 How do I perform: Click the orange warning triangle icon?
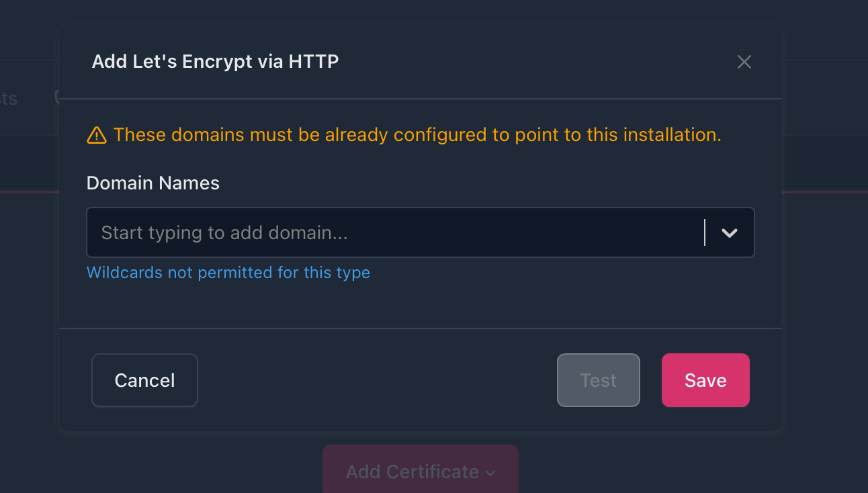97,136
